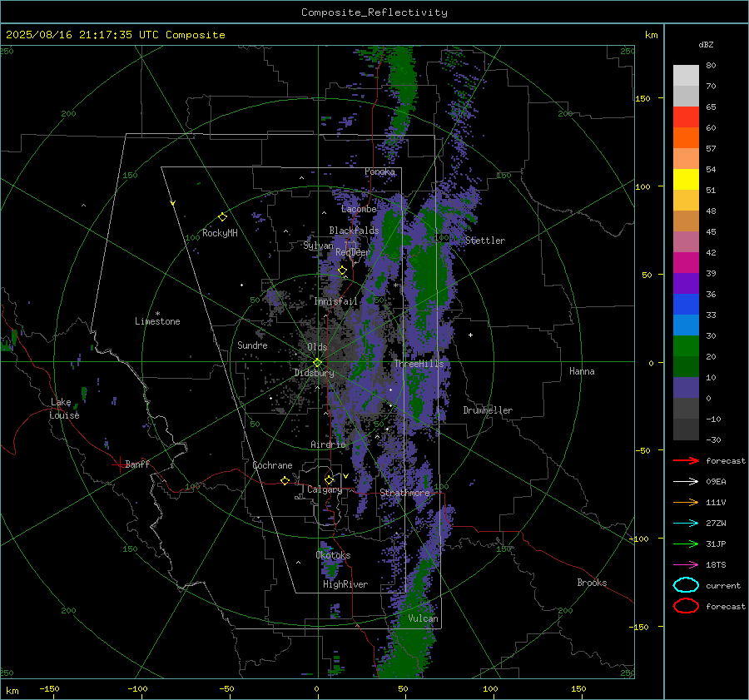
Task: Click the magenta 42–39 dBZ swatch
Action: point(686,263)
